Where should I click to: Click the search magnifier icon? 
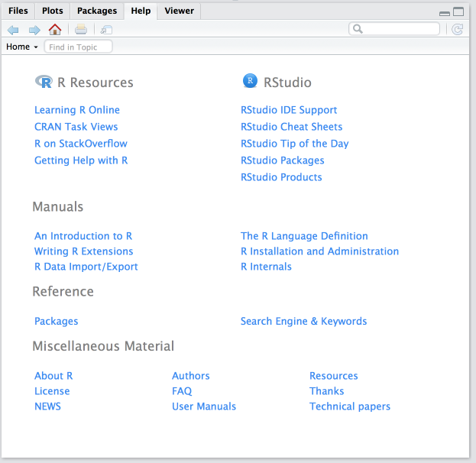(x=358, y=29)
